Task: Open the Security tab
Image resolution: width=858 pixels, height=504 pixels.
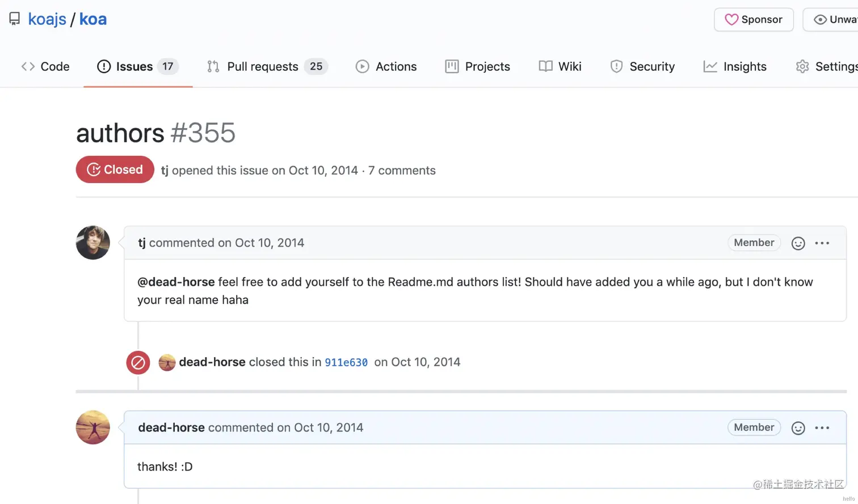Action: tap(642, 66)
